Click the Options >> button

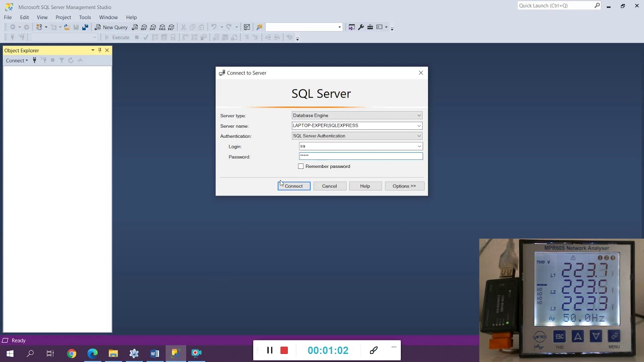[405, 186]
